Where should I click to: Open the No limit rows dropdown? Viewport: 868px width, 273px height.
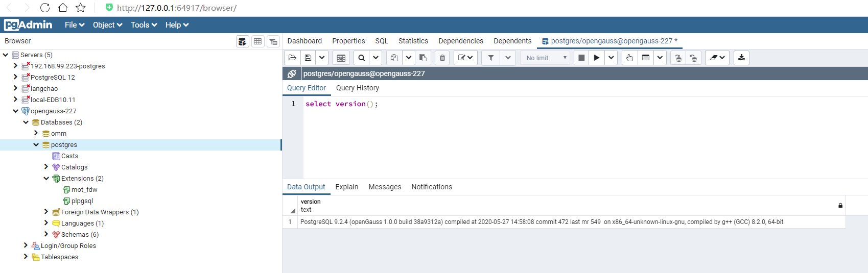click(547, 58)
